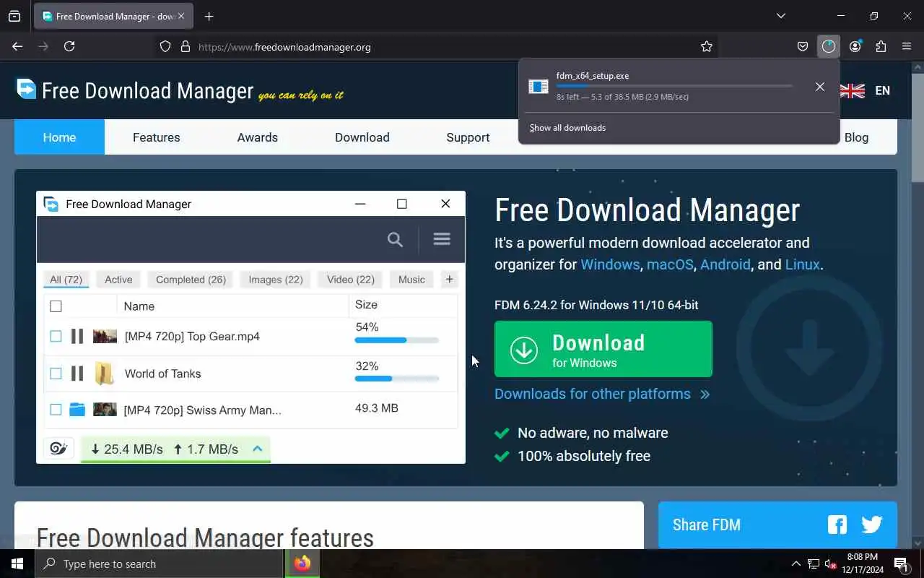
Task: Click the setup download progress bar
Action: [x=674, y=86]
